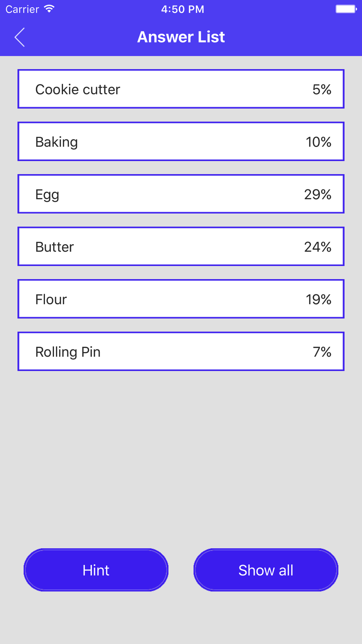Tap the 29% value beside Egg

click(317, 195)
